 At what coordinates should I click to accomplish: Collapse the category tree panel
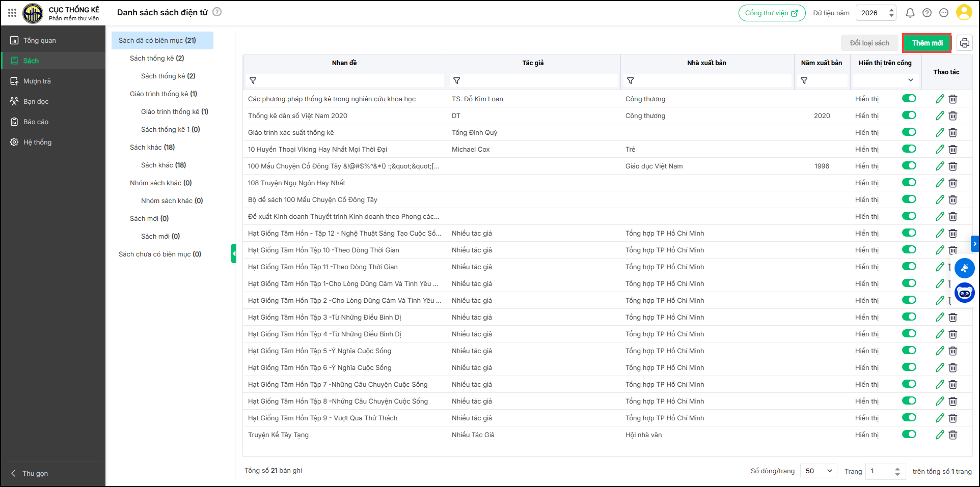click(234, 253)
